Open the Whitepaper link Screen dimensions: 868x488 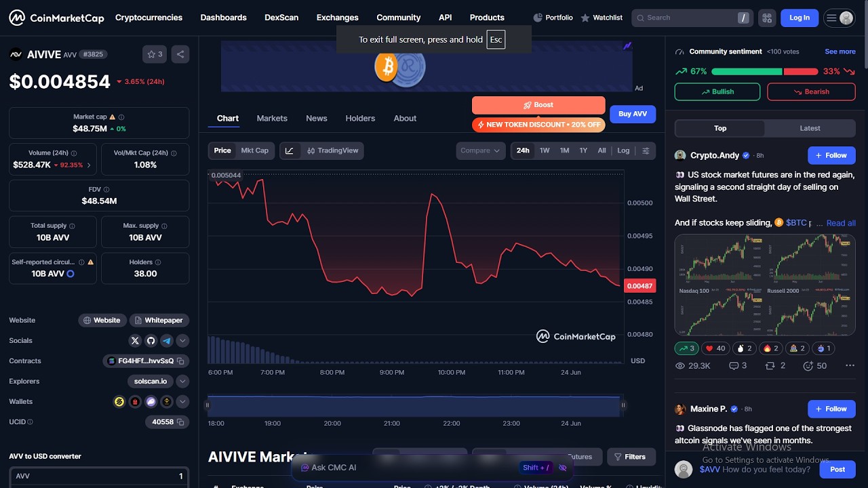tap(159, 320)
